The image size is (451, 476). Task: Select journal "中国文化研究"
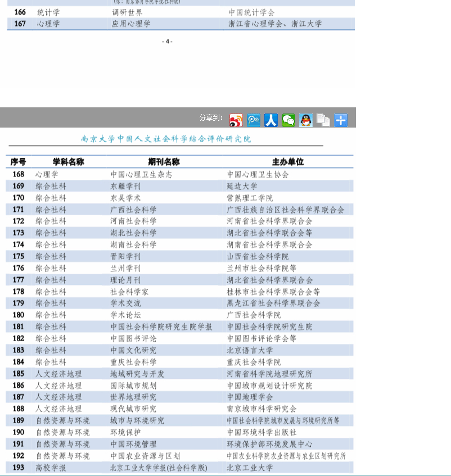point(133,350)
